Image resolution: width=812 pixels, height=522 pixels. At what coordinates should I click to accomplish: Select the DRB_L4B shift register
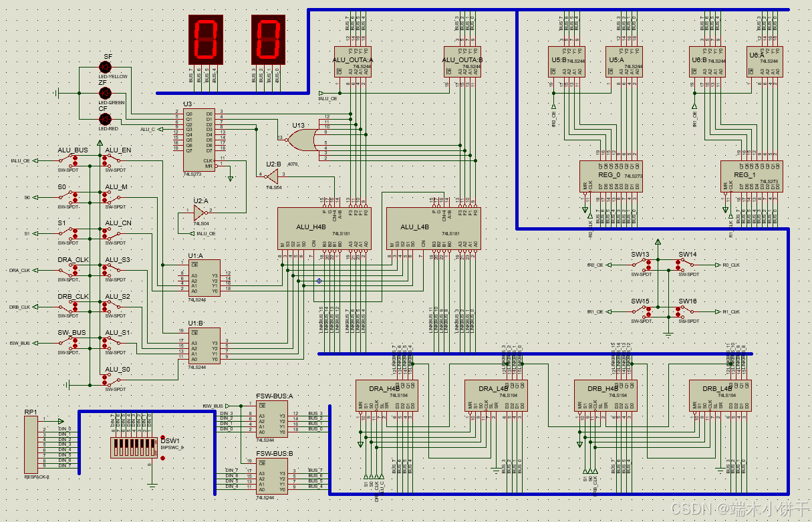click(720, 395)
